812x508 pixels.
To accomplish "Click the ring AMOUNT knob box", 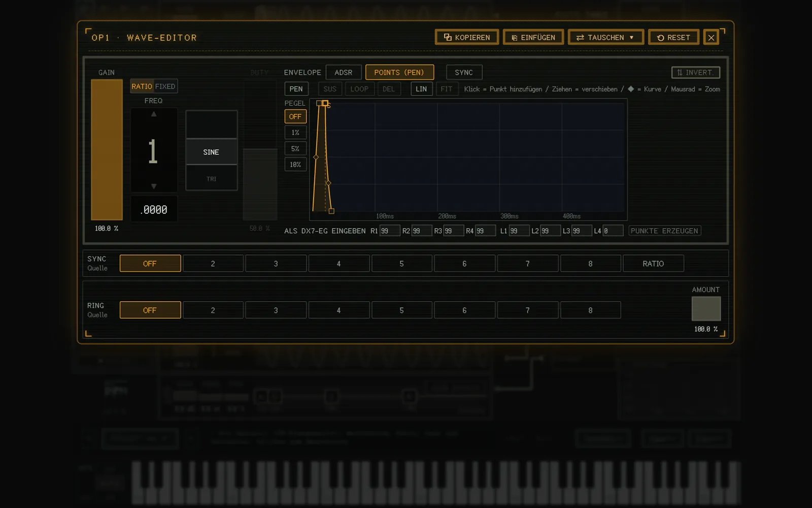I will [706, 309].
